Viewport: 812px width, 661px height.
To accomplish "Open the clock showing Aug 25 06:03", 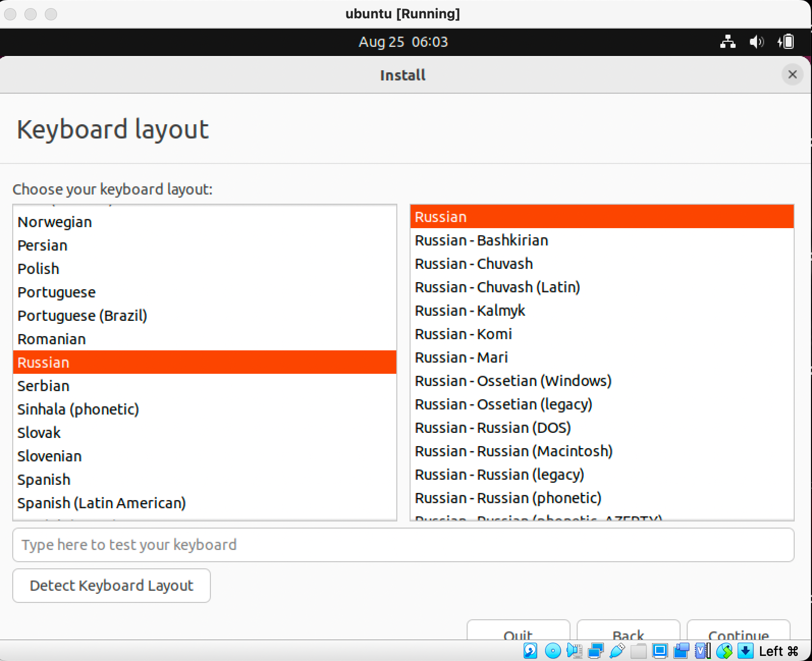I will (403, 42).
